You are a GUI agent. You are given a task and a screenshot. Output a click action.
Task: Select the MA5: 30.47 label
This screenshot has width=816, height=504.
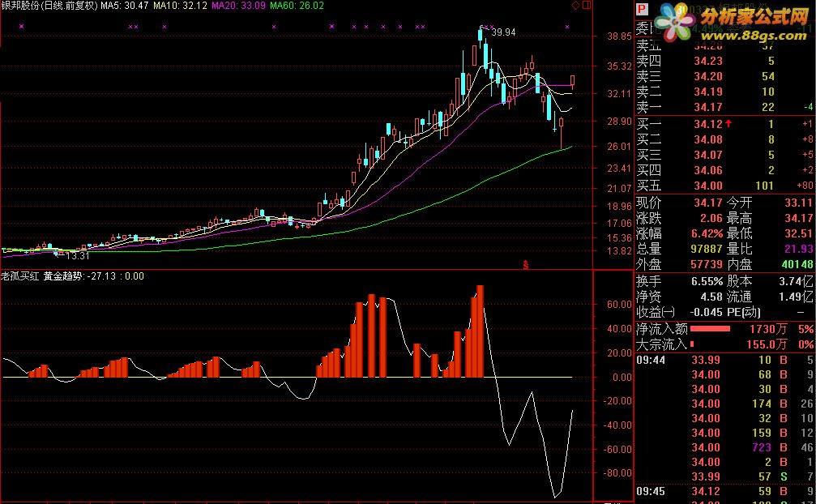pyautogui.click(x=124, y=6)
